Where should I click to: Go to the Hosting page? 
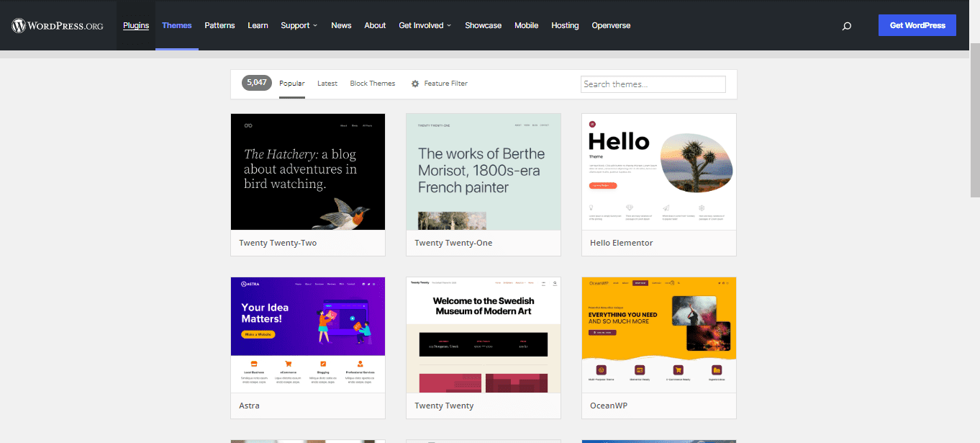[565, 25]
